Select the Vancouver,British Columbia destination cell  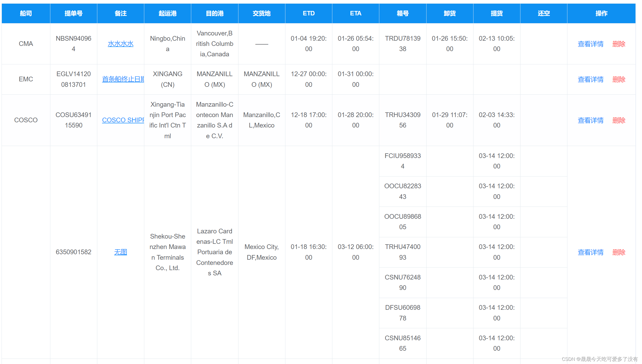coord(215,44)
